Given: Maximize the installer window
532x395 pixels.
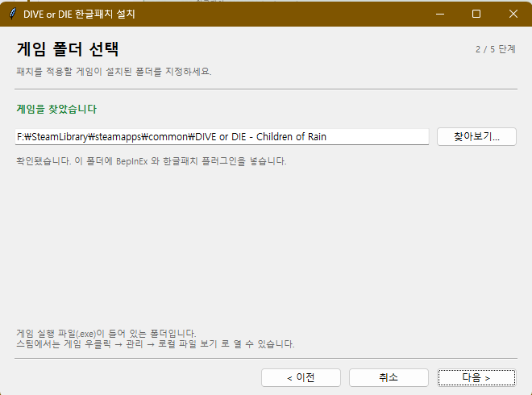Looking at the screenshot, I should [x=476, y=14].
